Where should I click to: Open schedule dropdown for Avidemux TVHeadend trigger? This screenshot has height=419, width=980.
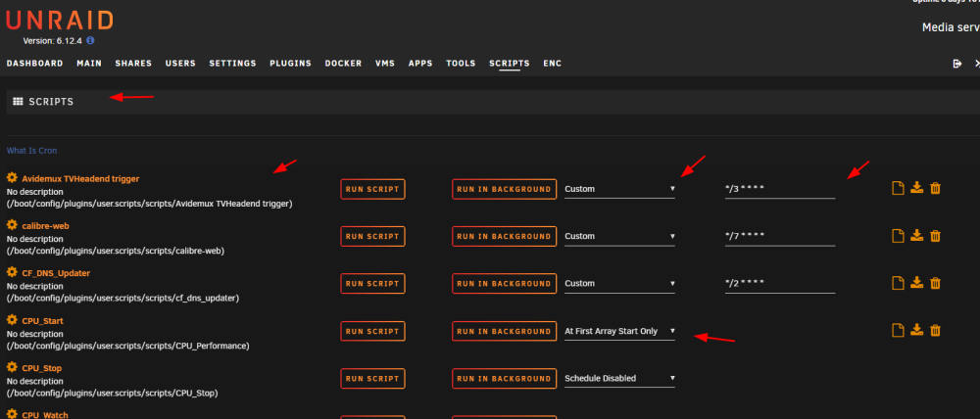point(619,189)
